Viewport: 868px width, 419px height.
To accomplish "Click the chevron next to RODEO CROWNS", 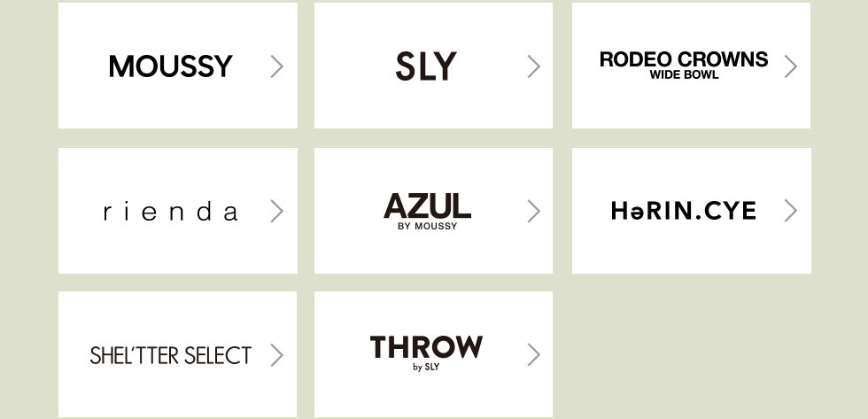I will (791, 66).
